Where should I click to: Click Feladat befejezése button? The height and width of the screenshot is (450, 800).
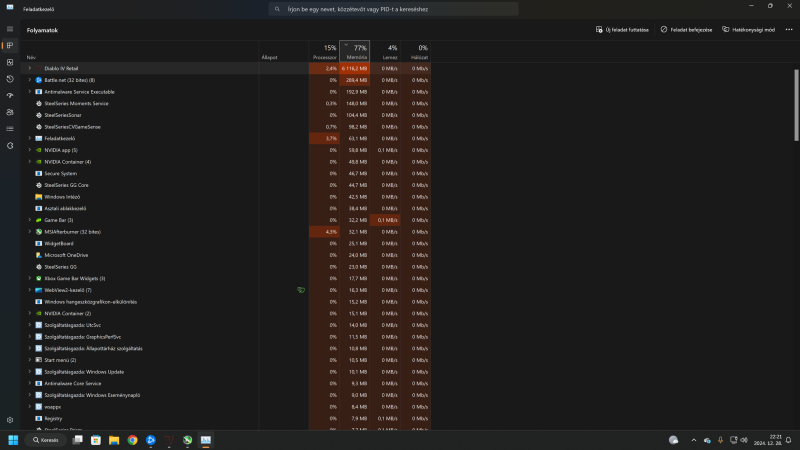pos(686,30)
